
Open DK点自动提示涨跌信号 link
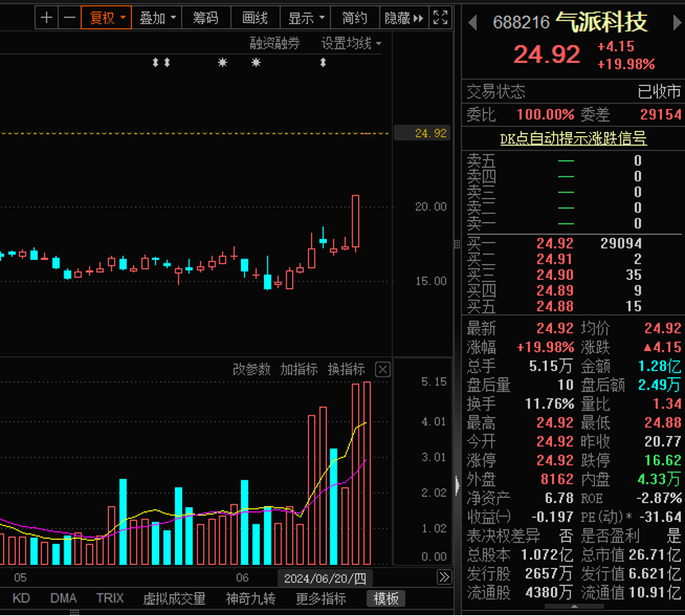pos(573,139)
